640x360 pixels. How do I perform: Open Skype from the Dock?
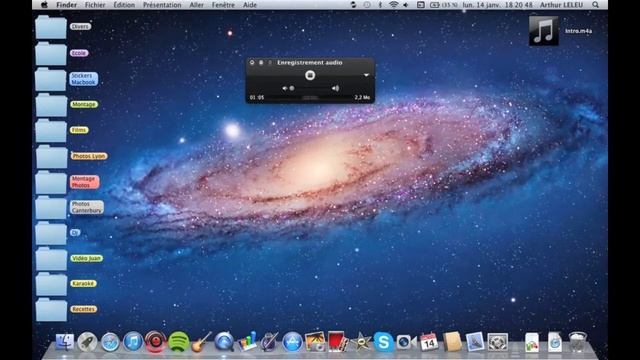[x=383, y=342]
